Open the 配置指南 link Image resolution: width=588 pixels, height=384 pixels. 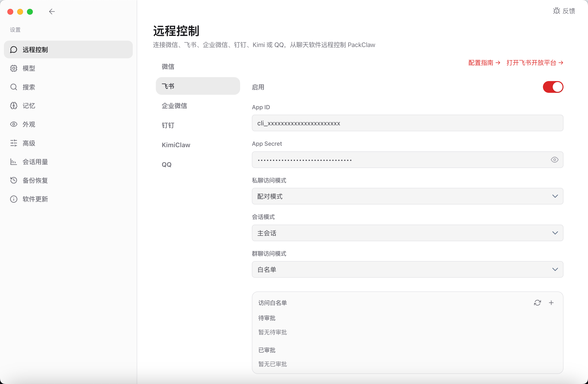pos(484,63)
